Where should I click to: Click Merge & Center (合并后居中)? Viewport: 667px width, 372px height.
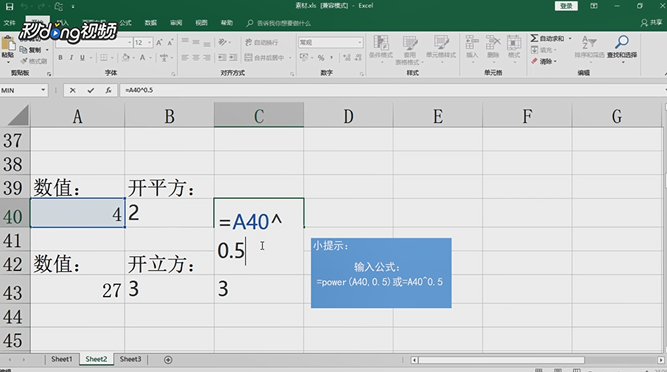point(265,57)
